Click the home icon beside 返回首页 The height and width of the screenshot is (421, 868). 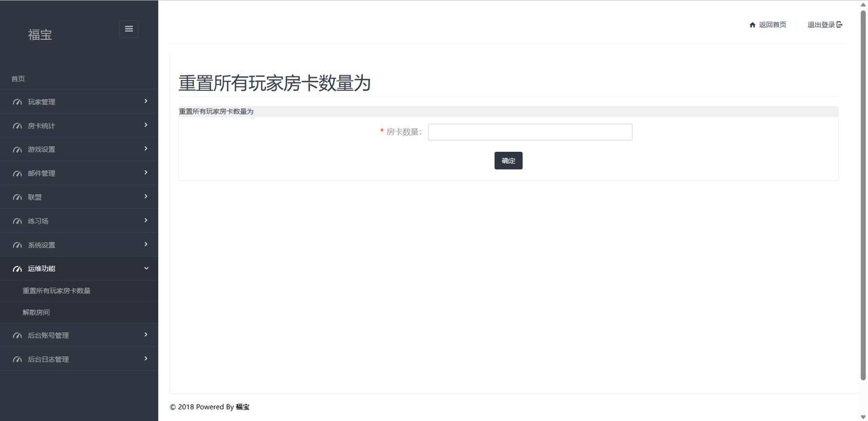(752, 25)
